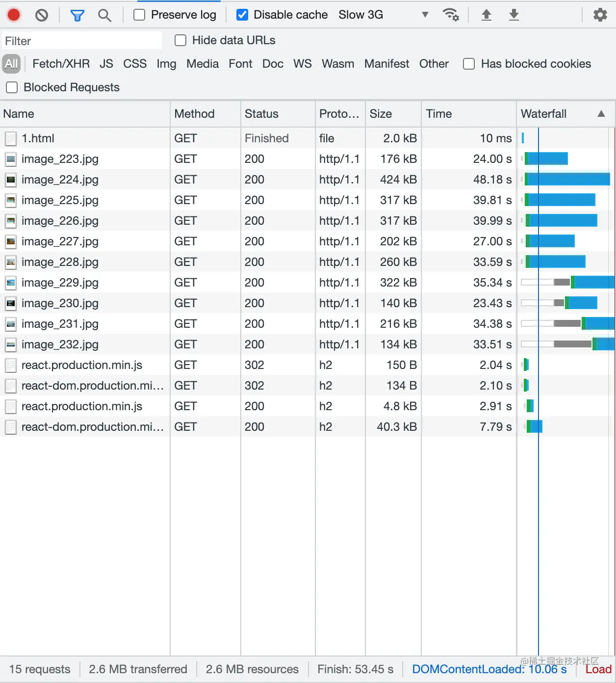Sort requests by the Size column

coord(381,113)
